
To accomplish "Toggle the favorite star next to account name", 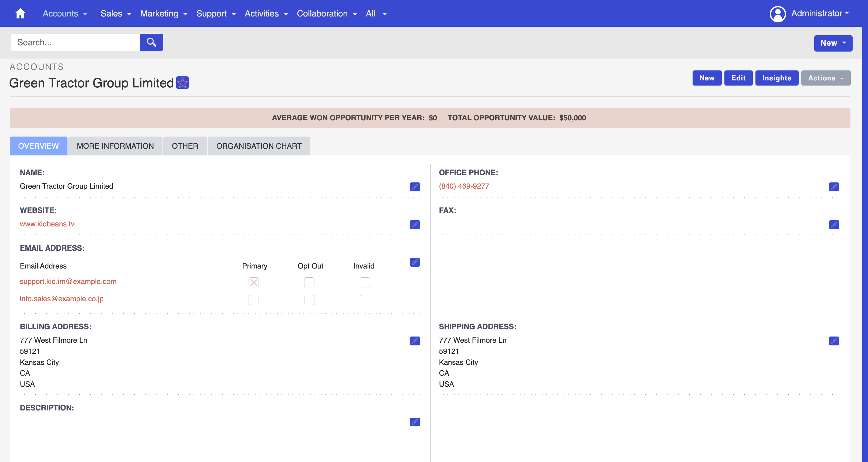I will (182, 82).
